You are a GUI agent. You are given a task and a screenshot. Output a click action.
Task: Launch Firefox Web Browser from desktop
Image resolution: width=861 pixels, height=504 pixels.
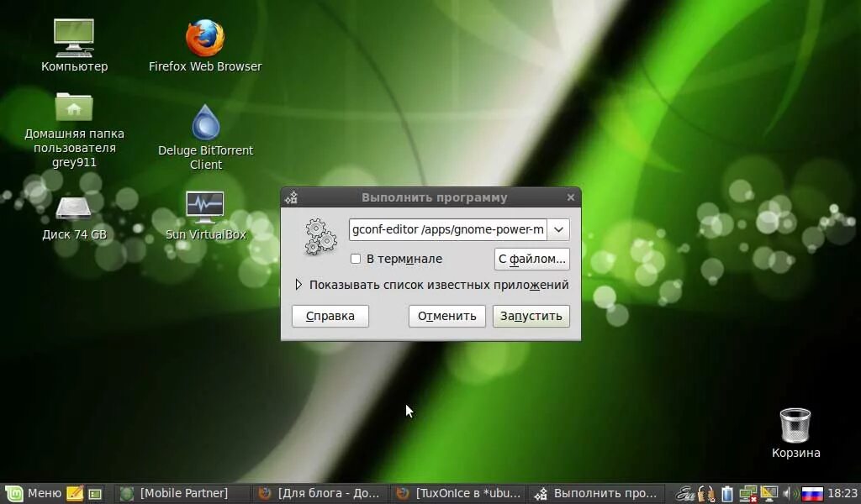tap(205, 39)
